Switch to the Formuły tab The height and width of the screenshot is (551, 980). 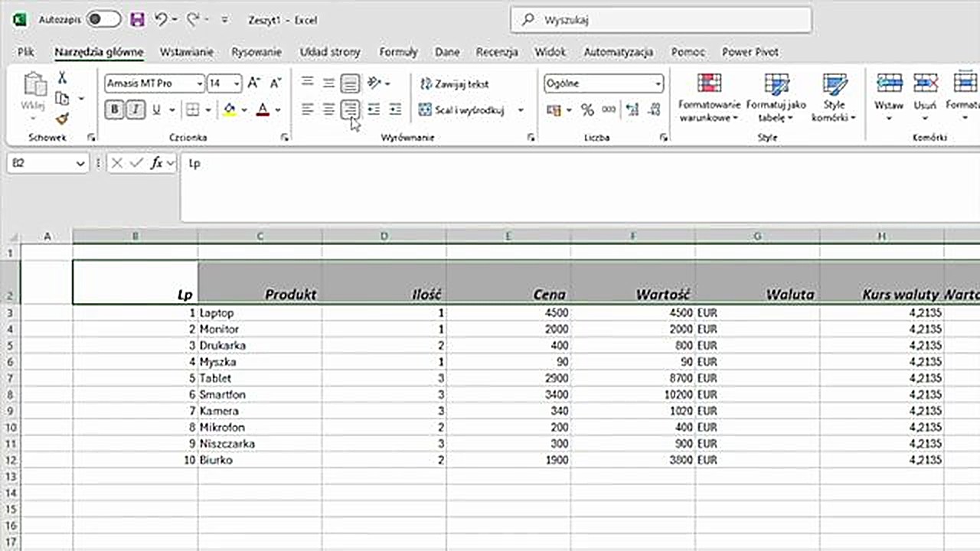398,52
